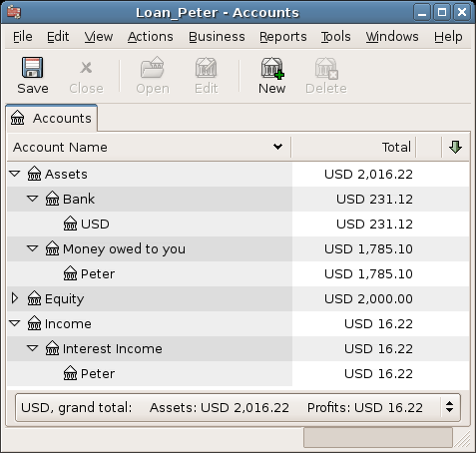Open the Edit menu

(x=58, y=37)
